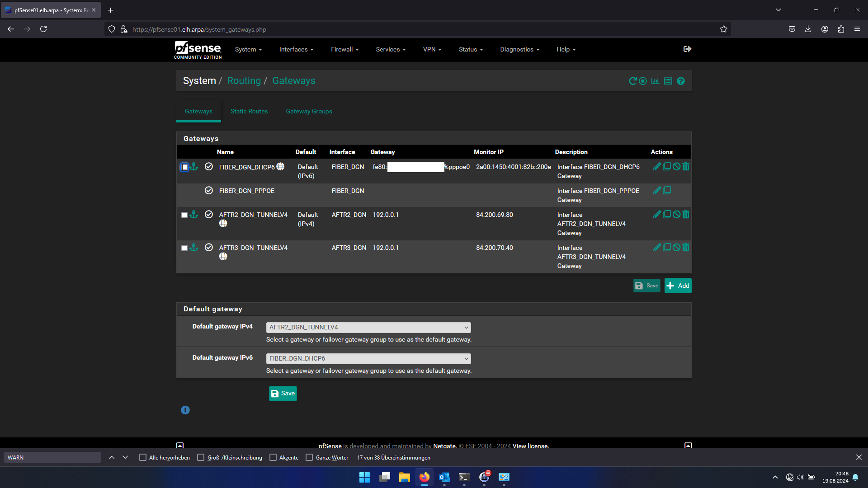Viewport: 868px width, 488px height.
Task: Open the page help question mark icon
Action: click(681, 81)
